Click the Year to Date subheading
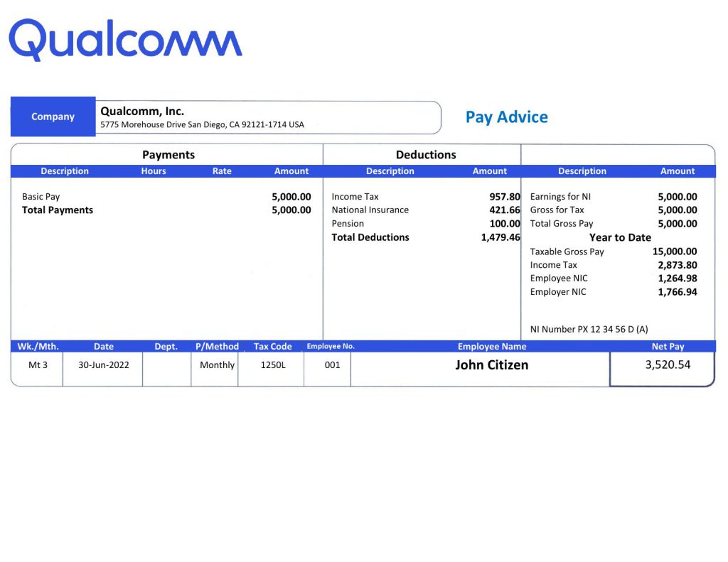 click(619, 237)
